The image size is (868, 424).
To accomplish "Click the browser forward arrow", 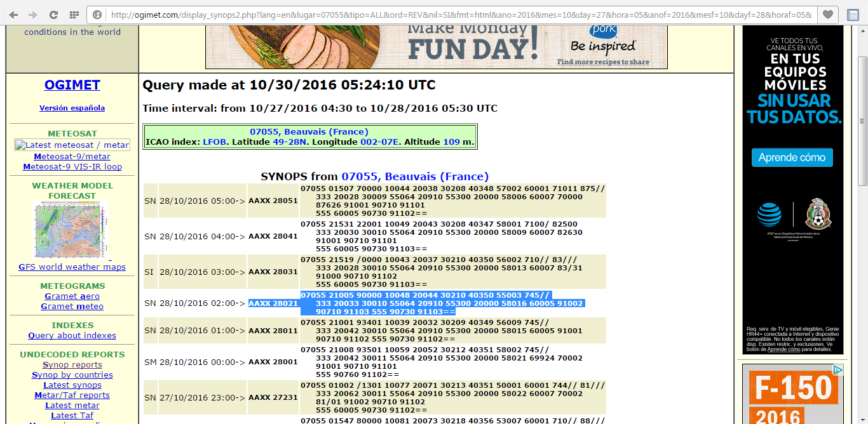I will [x=33, y=14].
